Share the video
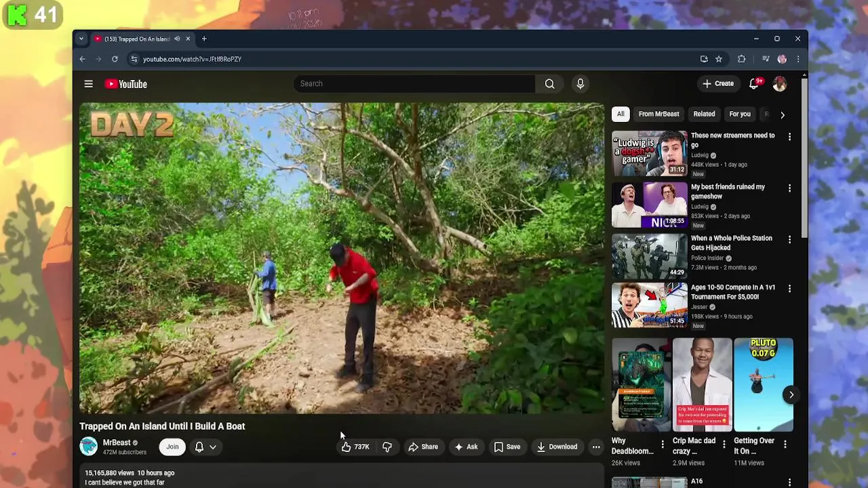868x488 pixels. point(422,447)
